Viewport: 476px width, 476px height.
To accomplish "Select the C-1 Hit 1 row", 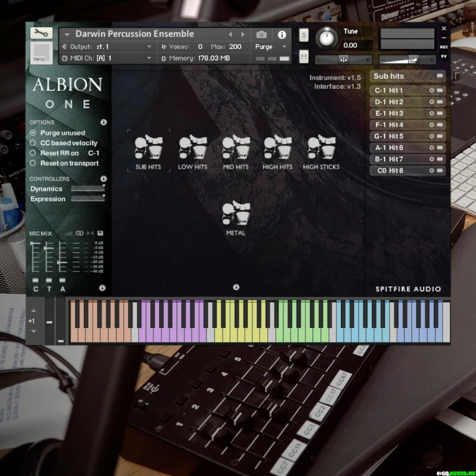I will click(x=408, y=90).
